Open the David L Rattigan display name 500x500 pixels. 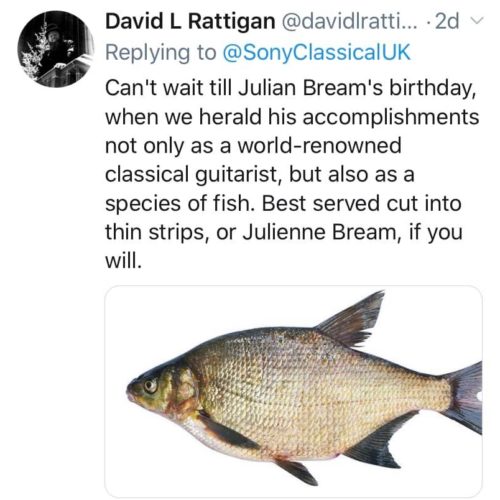point(190,22)
